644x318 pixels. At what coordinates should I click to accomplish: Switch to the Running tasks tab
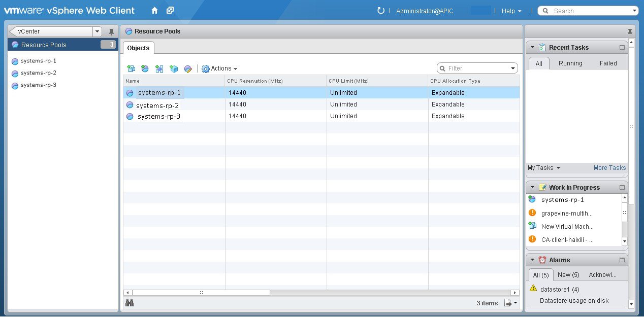tap(570, 63)
